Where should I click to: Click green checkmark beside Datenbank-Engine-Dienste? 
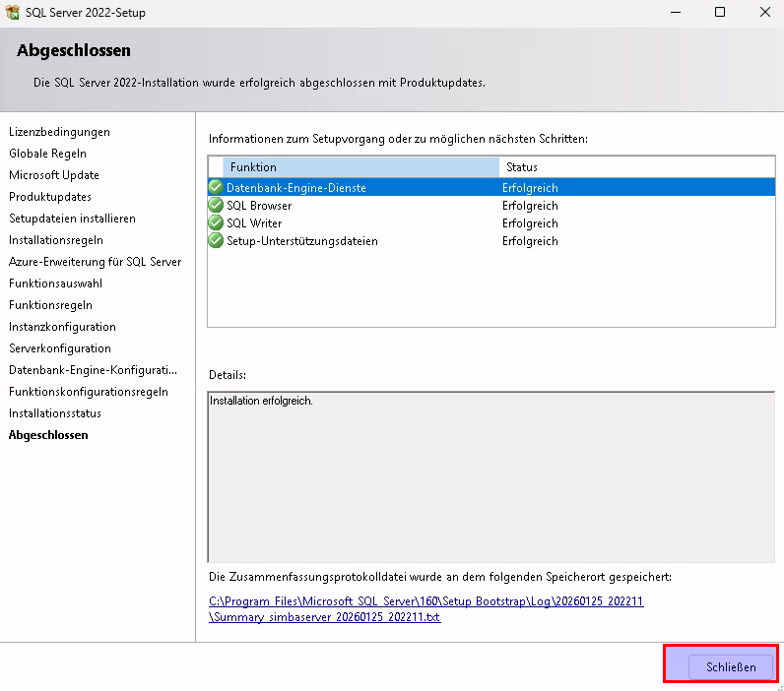pos(216,187)
